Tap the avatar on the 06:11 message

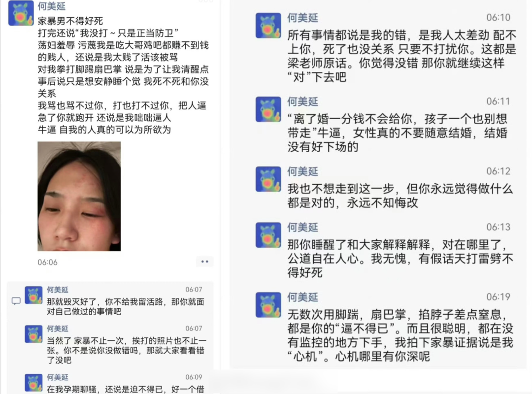[x=268, y=109]
